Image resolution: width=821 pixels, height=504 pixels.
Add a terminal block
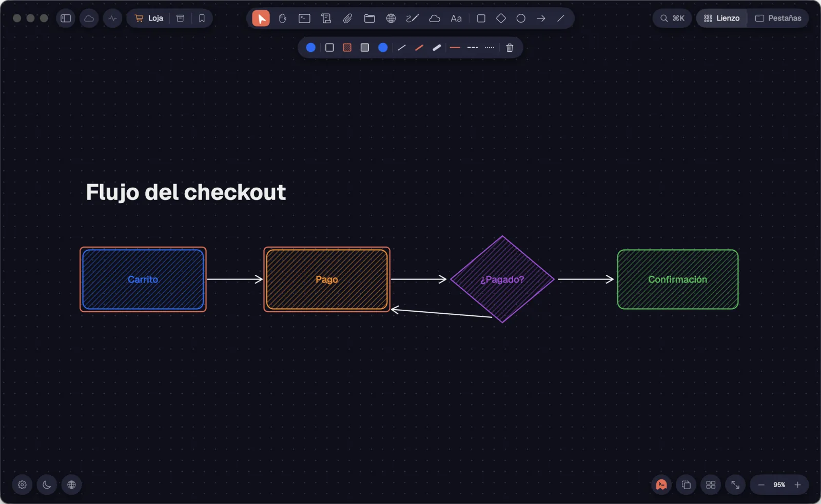pyautogui.click(x=304, y=18)
